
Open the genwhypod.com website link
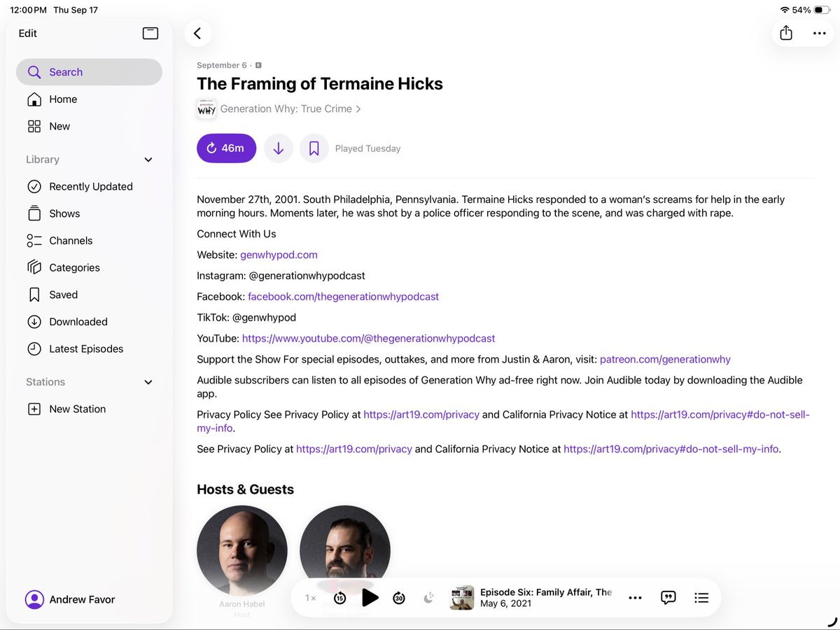[x=279, y=255]
